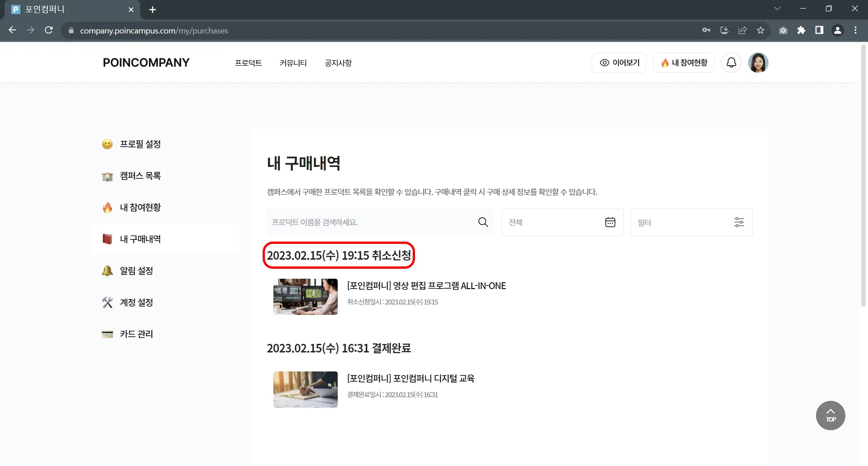Open a new browser tab

[152, 10]
